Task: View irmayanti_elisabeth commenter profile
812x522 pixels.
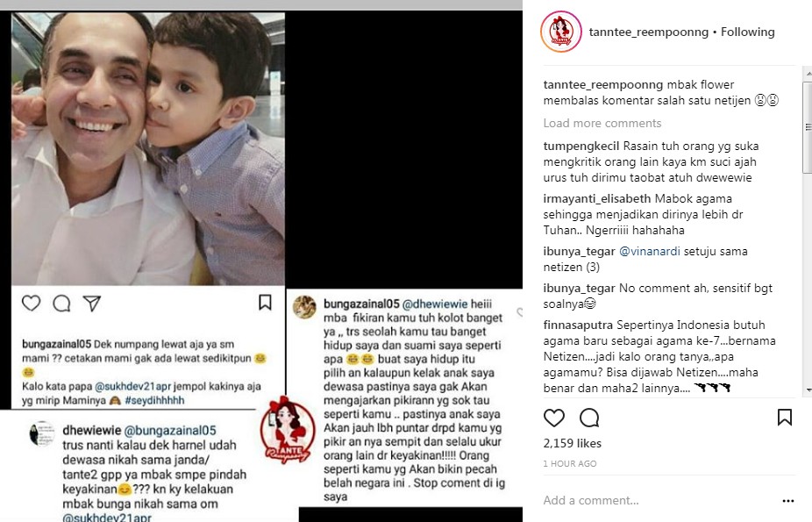Action: (596, 199)
